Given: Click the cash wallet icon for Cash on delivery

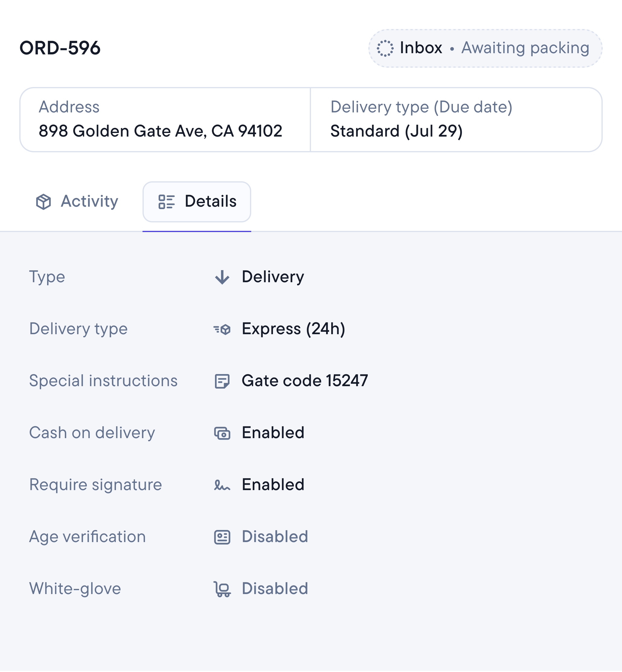Looking at the screenshot, I should 222,433.
